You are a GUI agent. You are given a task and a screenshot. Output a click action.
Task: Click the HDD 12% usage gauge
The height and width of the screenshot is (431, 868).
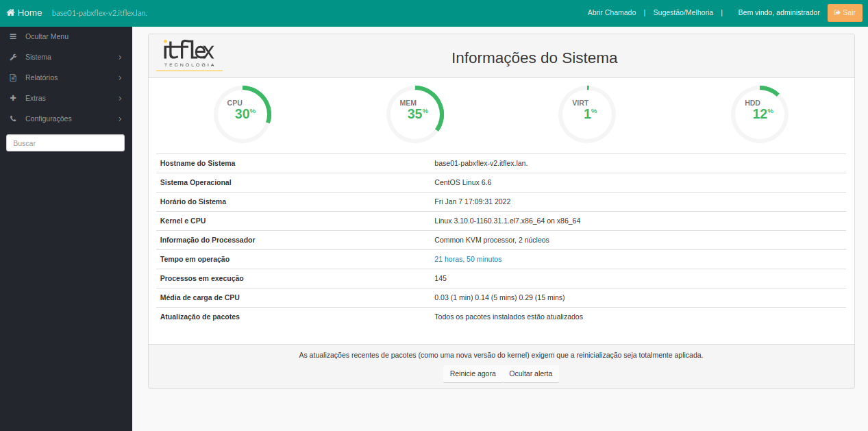coord(760,114)
